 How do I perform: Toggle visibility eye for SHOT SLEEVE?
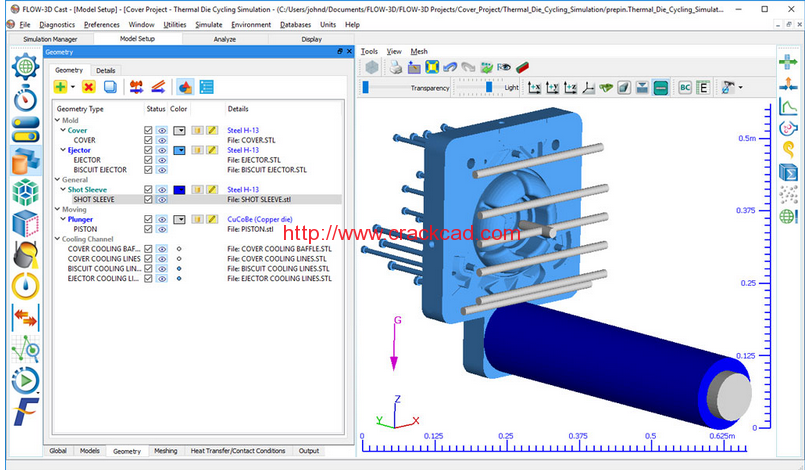[162, 199]
